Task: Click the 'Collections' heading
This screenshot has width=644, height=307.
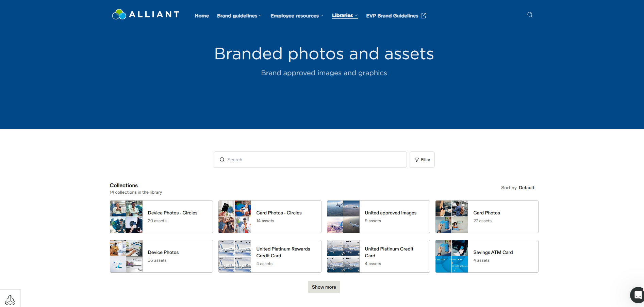Action: [123, 185]
